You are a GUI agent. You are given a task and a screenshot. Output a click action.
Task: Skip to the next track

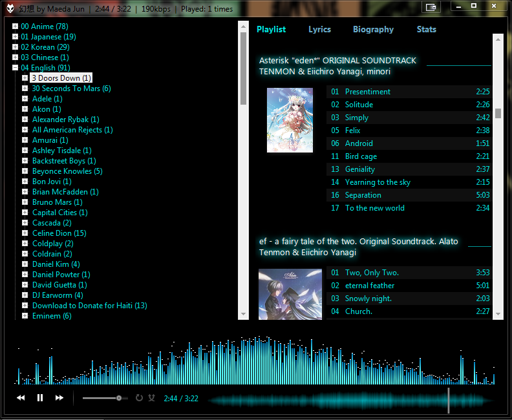click(x=59, y=397)
